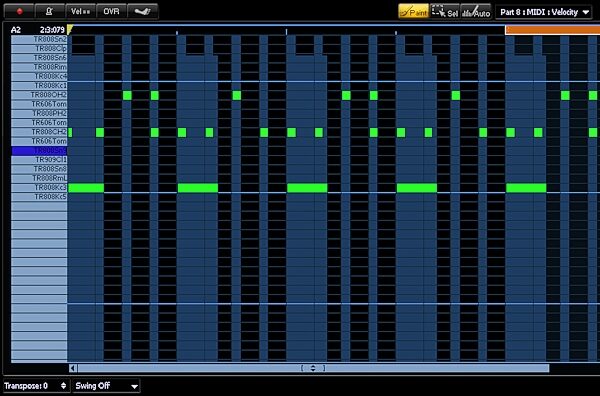The width and height of the screenshot is (600, 396).
Task: Select the TR808Sn6 drum row
Action: pyautogui.click(x=39, y=58)
